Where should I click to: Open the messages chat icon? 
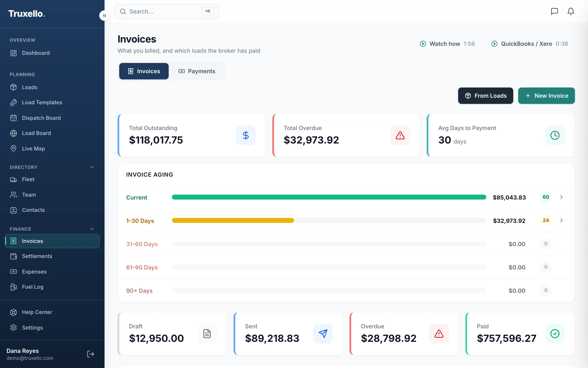click(554, 11)
